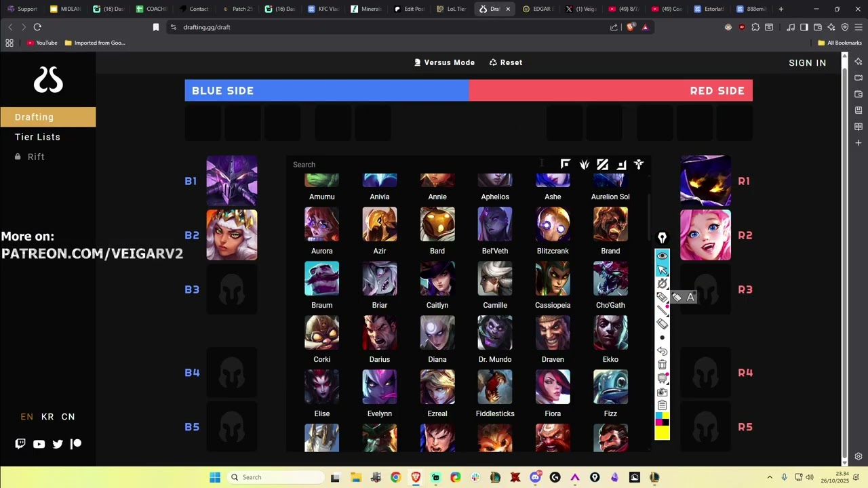Select the Ezreal champion portrait

click(x=437, y=387)
